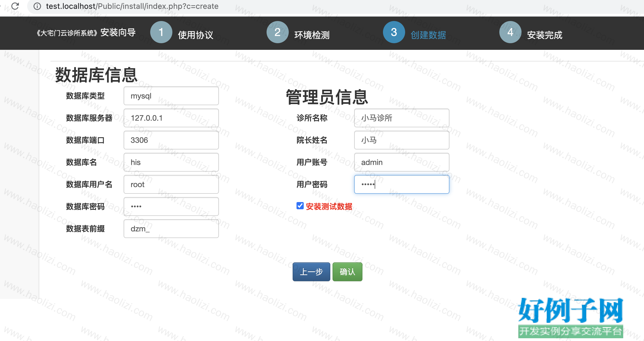Click the 数据库用户名 label

(89, 185)
